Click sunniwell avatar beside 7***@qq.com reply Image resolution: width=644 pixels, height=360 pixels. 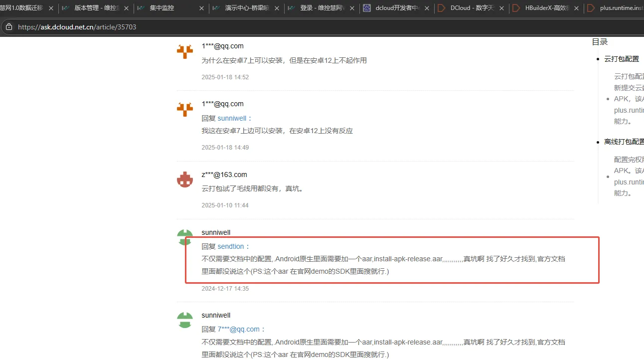[x=185, y=320]
